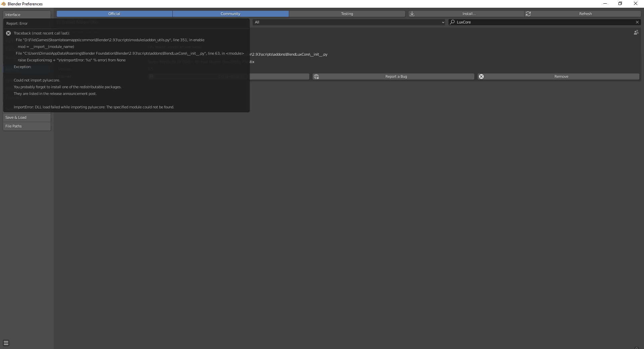Open the All category filter dropdown
The image size is (644, 349).
tap(349, 22)
